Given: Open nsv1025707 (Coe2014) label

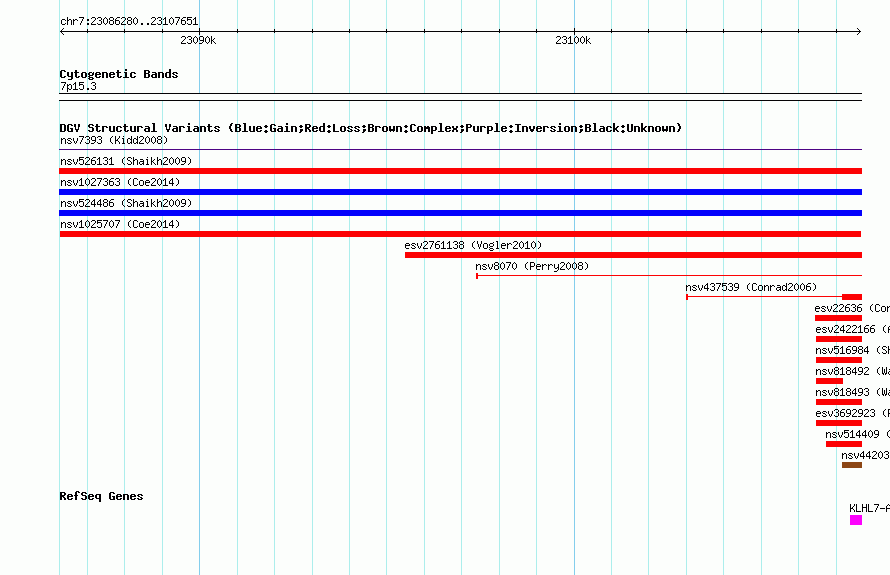Looking at the screenshot, I should click(120, 224).
